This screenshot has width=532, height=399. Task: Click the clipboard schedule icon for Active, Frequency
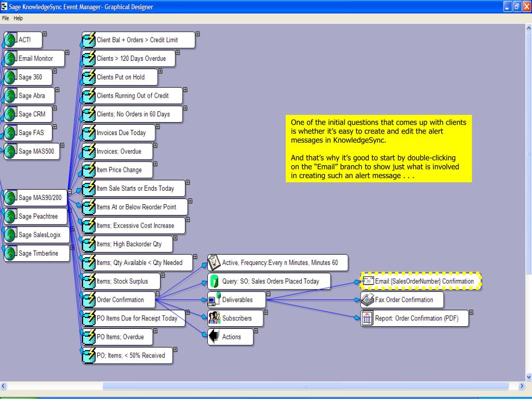(214, 262)
